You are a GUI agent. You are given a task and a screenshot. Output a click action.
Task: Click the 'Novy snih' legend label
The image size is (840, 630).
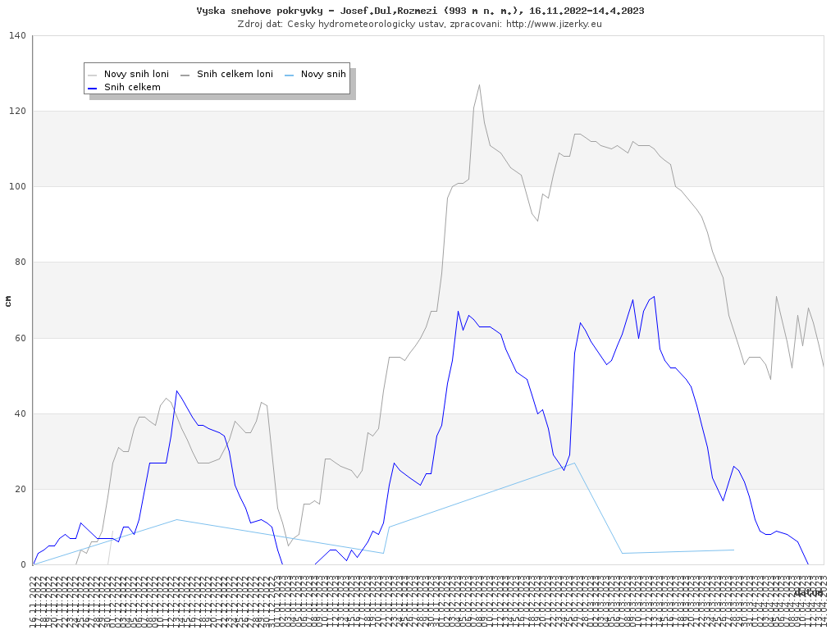(x=323, y=74)
